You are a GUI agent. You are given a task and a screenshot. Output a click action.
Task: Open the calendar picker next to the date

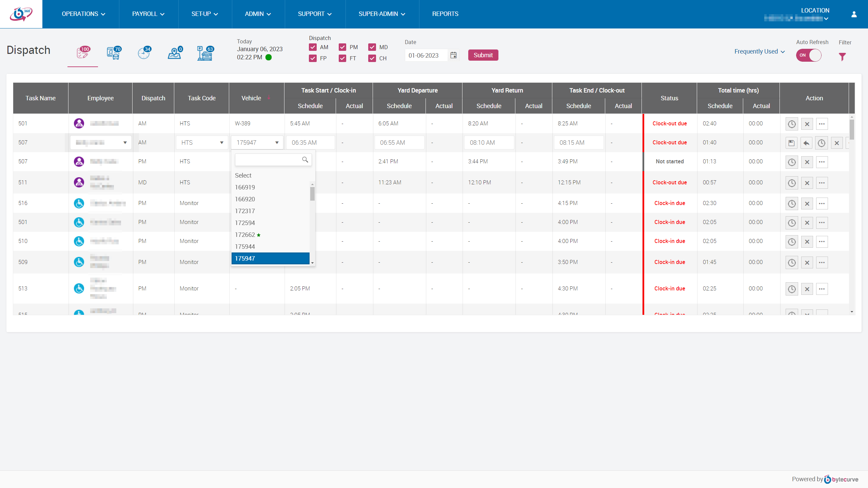tap(453, 55)
